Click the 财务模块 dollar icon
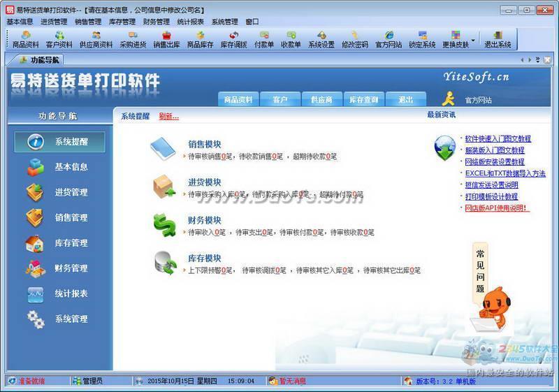The image size is (559, 392). (x=164, y=225)
